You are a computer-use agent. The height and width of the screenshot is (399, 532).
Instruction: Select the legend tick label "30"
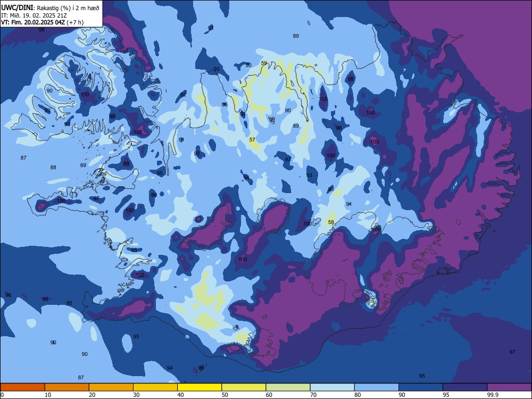click(136, 395)
